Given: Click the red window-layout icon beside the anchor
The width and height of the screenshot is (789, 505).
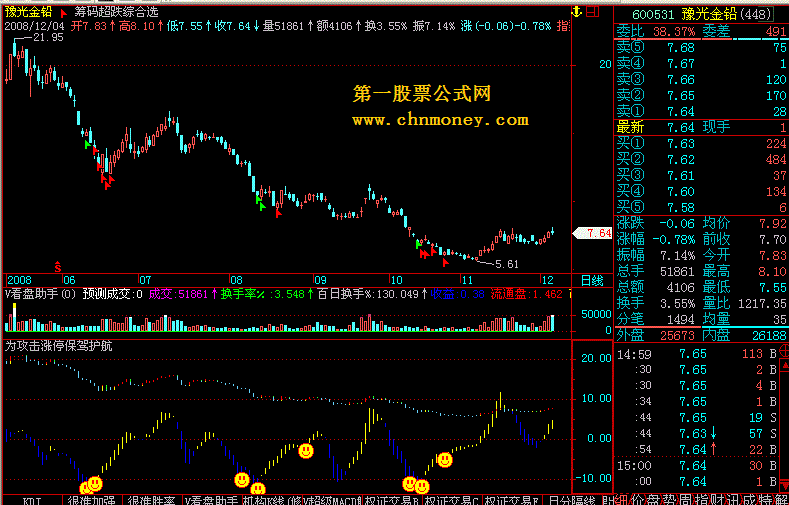Looking at the screenshot, I should click(593, 11).
